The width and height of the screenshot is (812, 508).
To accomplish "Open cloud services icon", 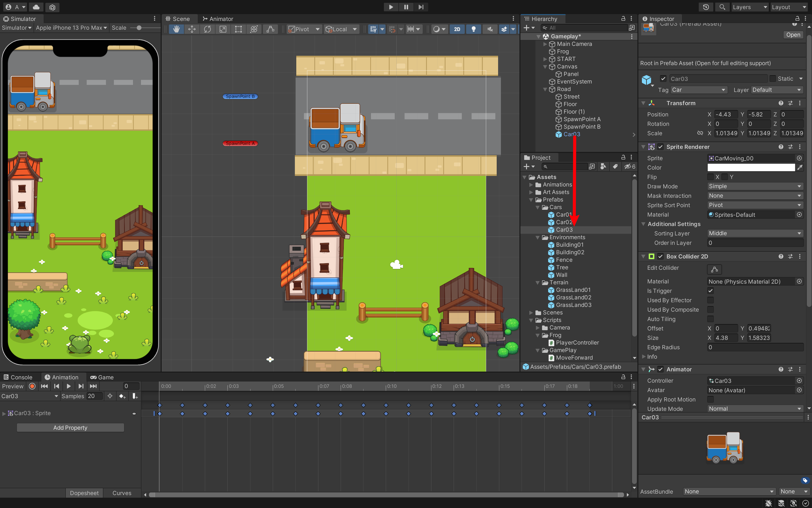I will (36, 7).
